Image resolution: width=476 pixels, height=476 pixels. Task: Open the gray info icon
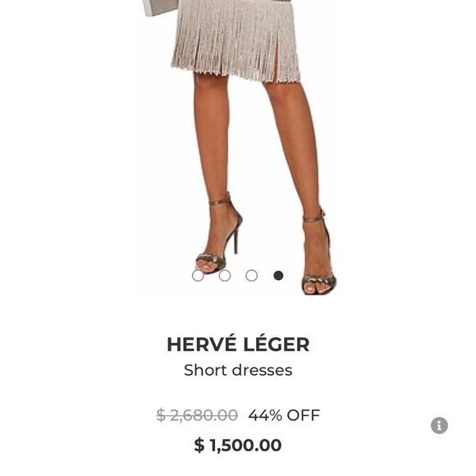[x=439, y=425]
